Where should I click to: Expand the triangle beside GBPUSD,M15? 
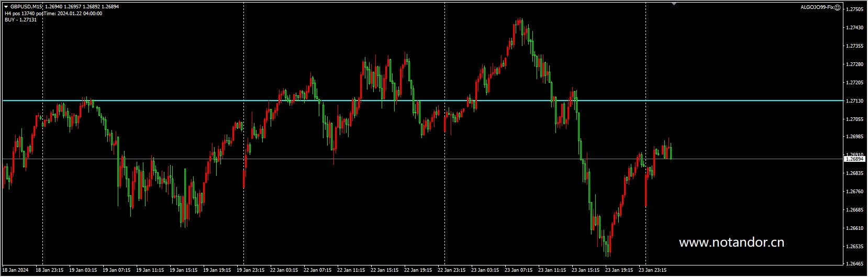point(6,7)
